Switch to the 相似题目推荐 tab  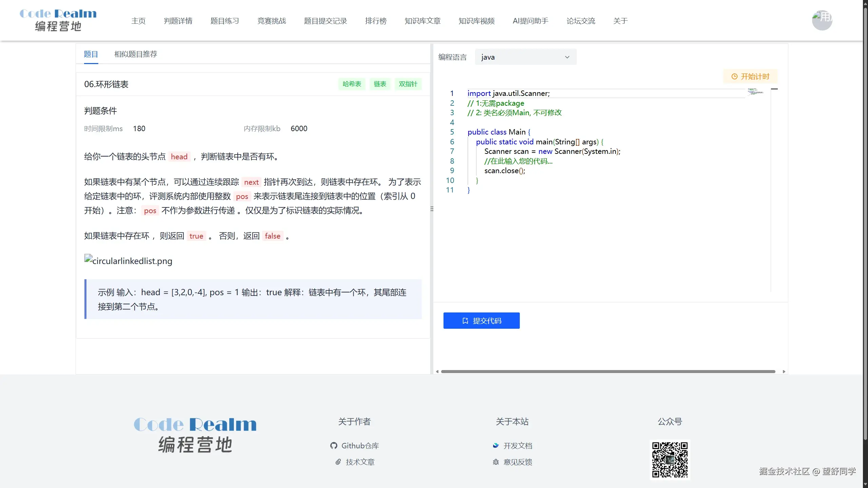(x=135, y=54)
